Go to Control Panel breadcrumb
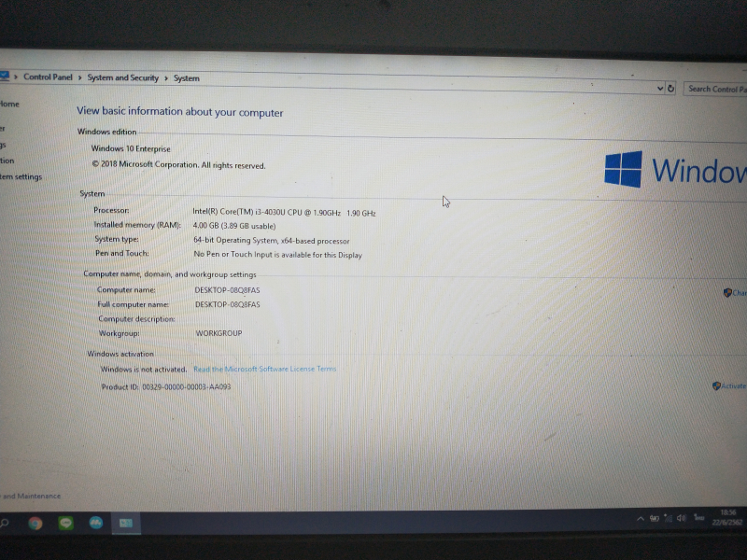Screen dimensions: 747x560 (48, 77)
